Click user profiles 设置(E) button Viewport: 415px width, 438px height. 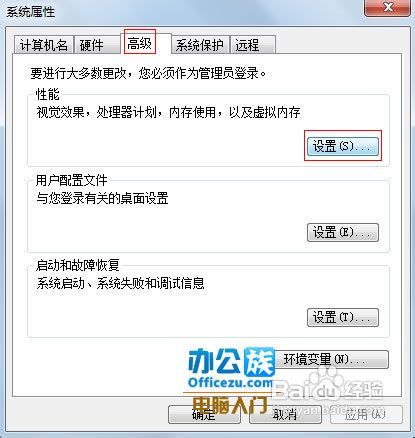pos(343,232)
